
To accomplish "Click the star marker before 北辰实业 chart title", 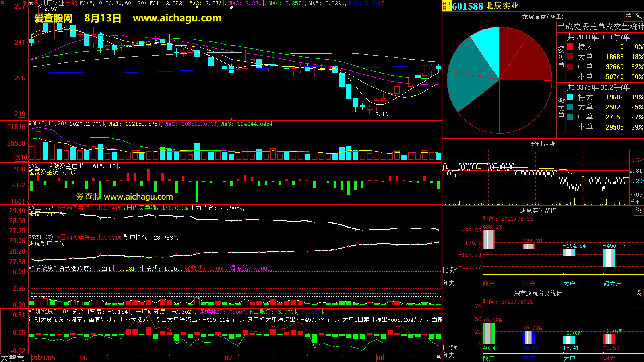I will click(x=31, y=3).
